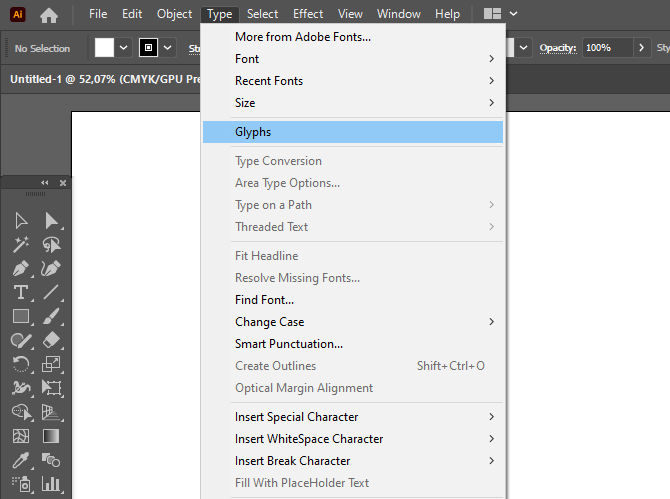Open the fill color dropdown arrow
The width and height of the screenshot is (670, 499).
124,48
